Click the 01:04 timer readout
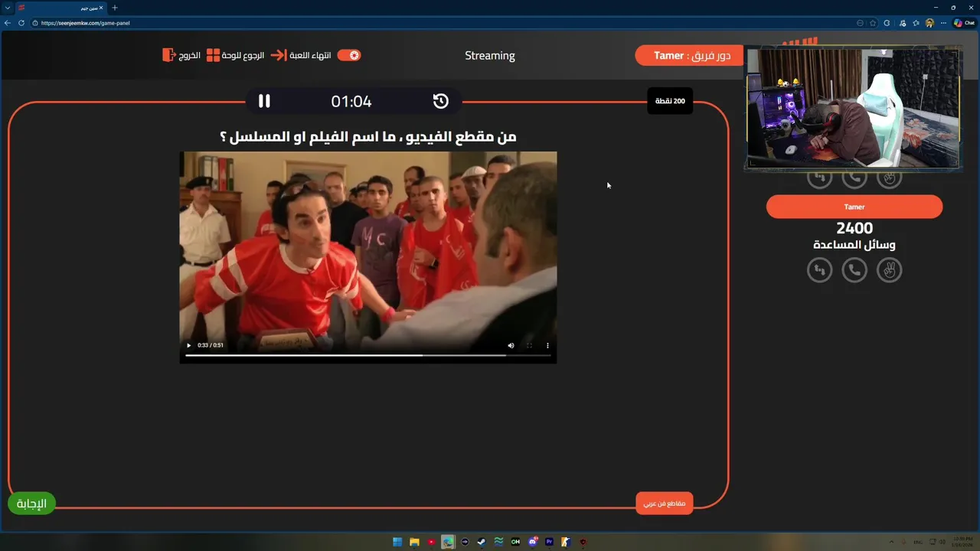 tap(351, 101)
